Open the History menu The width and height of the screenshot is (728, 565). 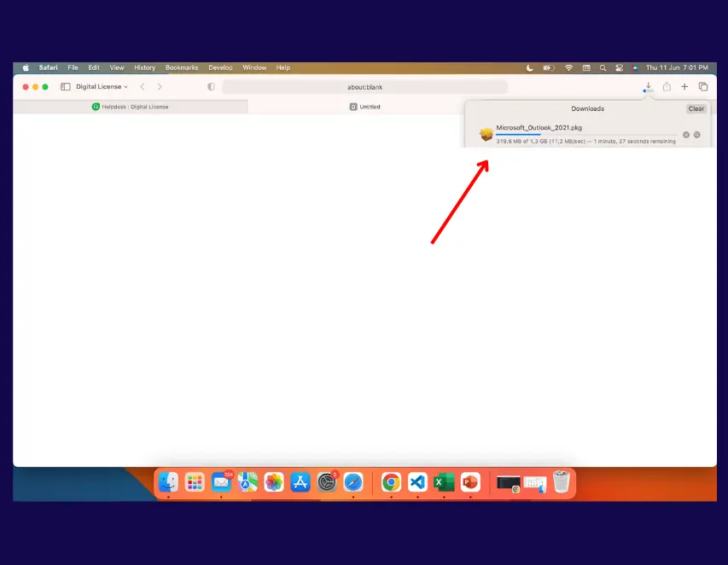tap(145, 67)
